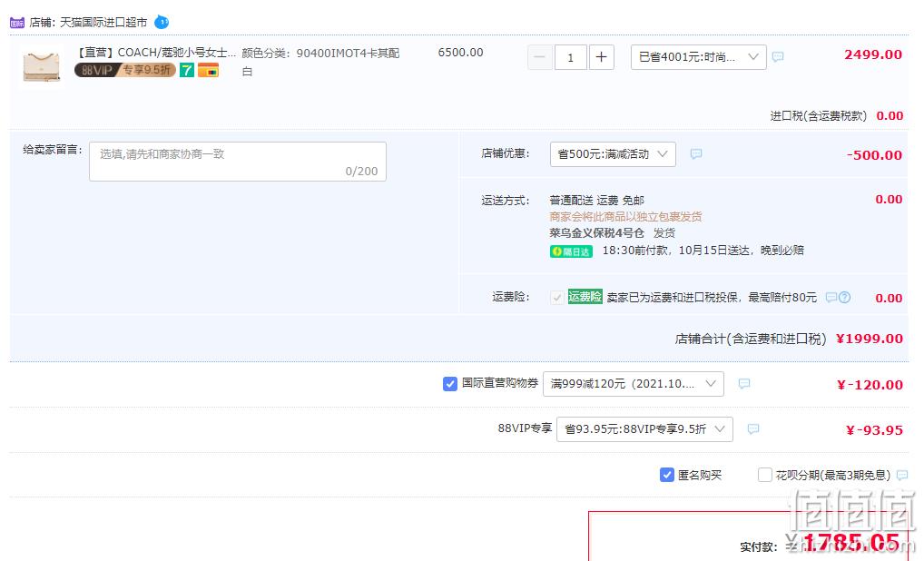Toggle the 国际直营购物券 checkbox
This screenshot has width=924, height=561.
[x=449, y=384]
